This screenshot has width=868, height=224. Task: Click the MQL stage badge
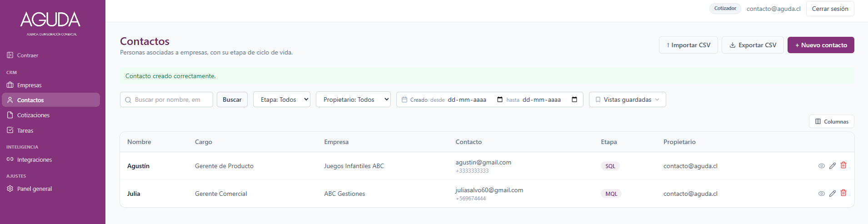pos(611,194)
